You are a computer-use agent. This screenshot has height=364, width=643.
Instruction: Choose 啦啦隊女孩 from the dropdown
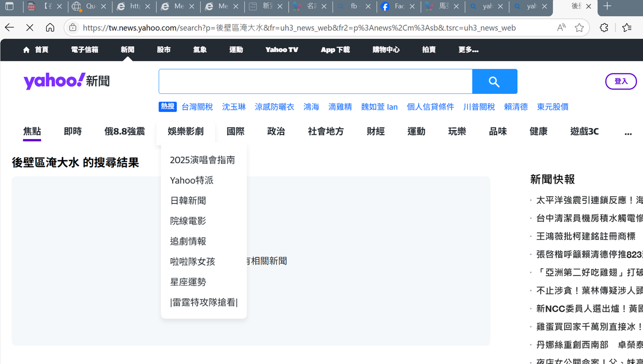click(x=192, y=262)
